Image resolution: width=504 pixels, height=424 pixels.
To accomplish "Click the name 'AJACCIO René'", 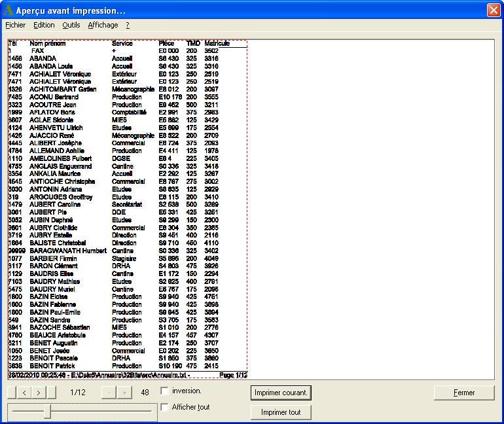I will click(x=52, y=135).
